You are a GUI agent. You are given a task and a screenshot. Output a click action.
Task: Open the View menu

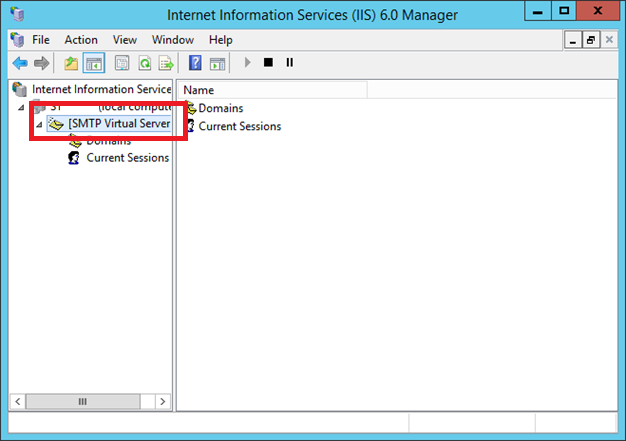click(x=125, y=40)
